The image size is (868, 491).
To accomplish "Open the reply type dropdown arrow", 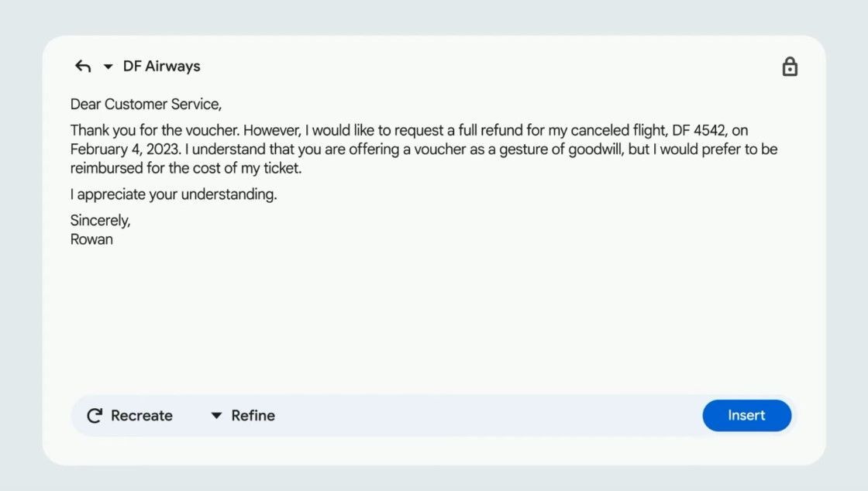I will (108, 67).
